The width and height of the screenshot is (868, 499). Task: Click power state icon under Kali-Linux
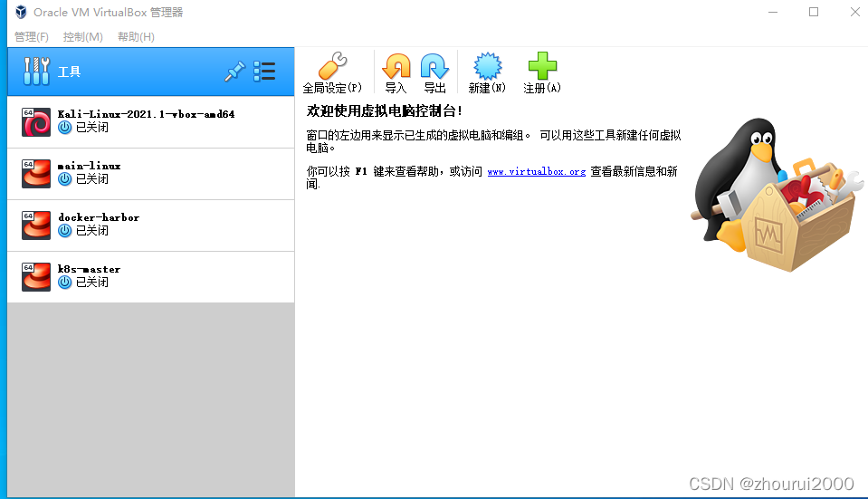pyautogui.click(x=65, y=128)
